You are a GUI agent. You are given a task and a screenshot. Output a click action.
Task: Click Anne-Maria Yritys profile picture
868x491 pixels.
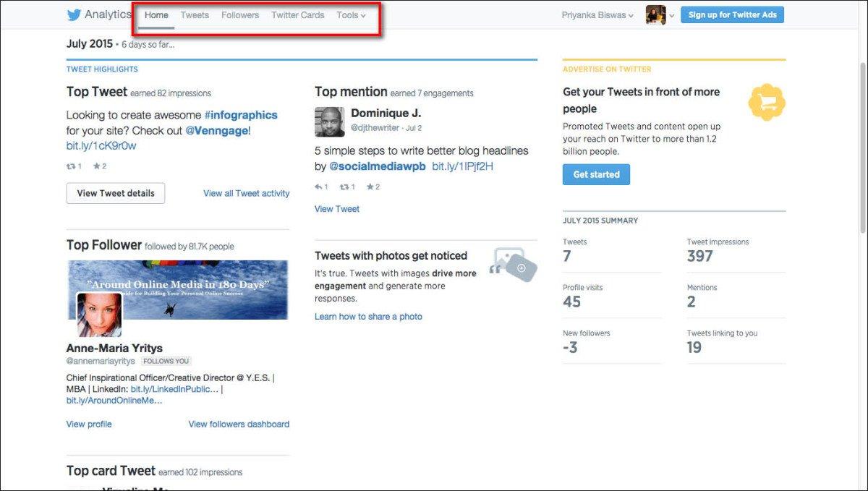pyautogui.click(x=100, y=315)
